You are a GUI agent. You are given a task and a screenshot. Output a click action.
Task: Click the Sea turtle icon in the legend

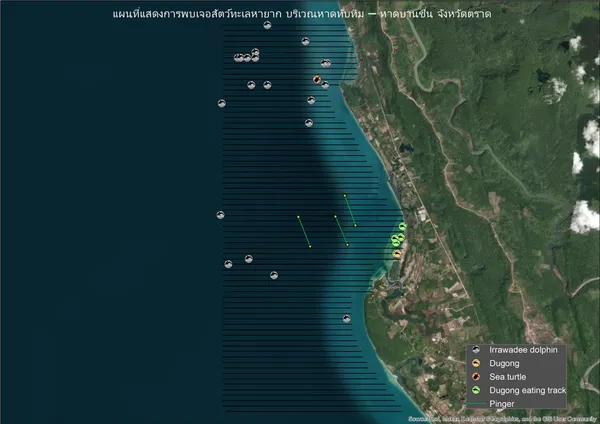click(x=477, y=377)
